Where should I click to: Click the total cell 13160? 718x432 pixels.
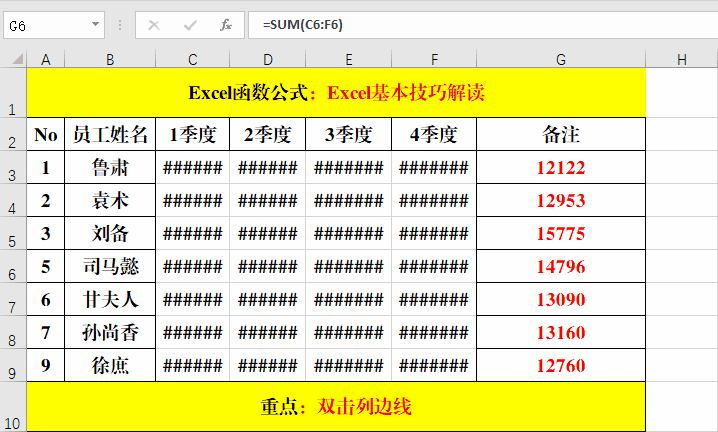point(561,332)
